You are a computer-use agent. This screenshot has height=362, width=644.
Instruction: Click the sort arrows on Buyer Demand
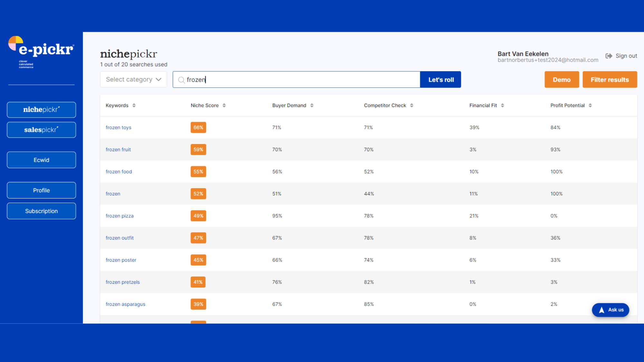(x=312, y=105)
